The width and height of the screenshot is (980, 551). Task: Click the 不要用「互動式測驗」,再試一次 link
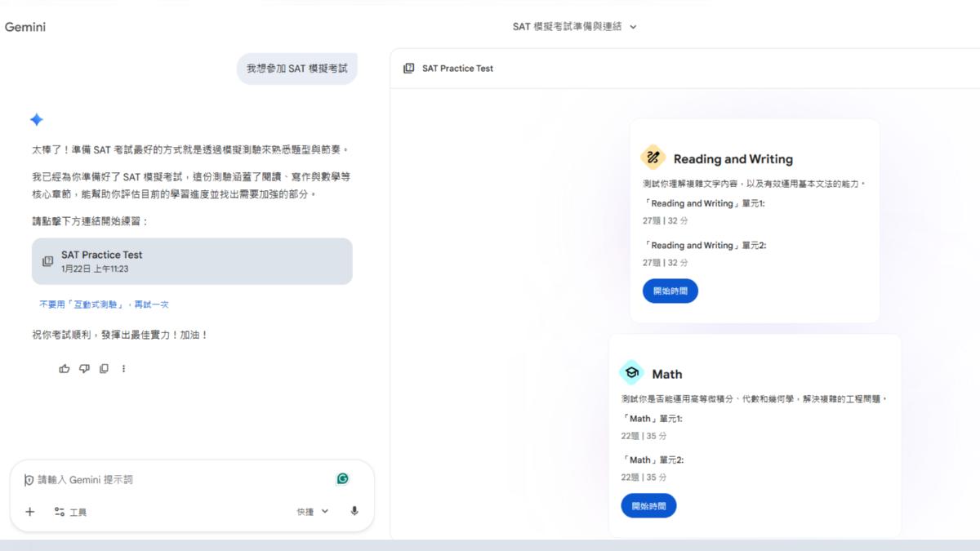(105, 304)
